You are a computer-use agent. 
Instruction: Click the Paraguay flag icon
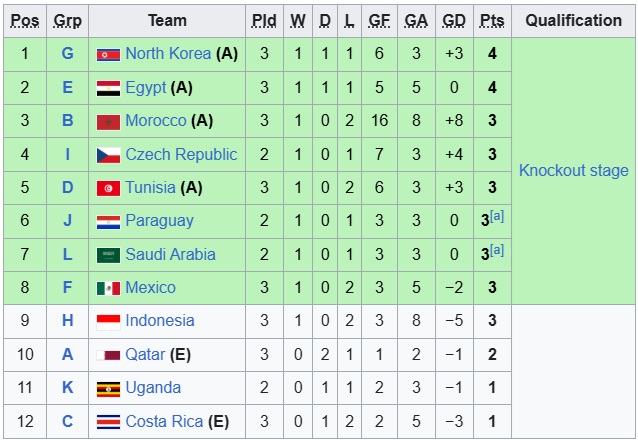click(x=108, y=221)
